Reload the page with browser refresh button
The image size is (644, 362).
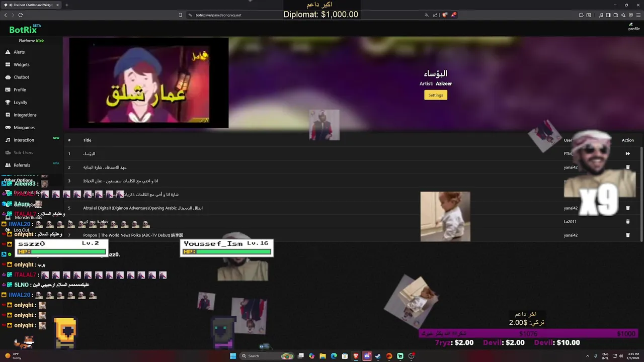[21, 15]
